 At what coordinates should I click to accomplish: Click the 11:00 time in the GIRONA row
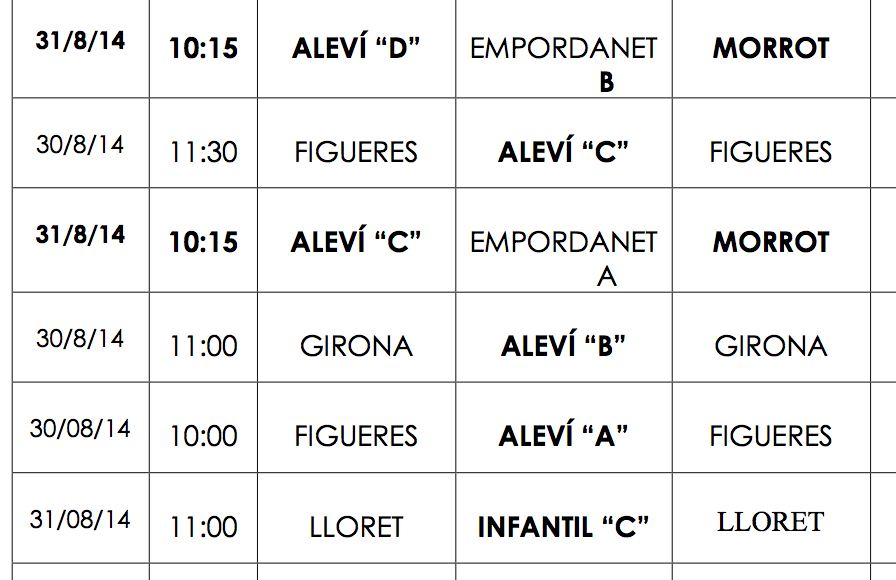tap(203, 346)
